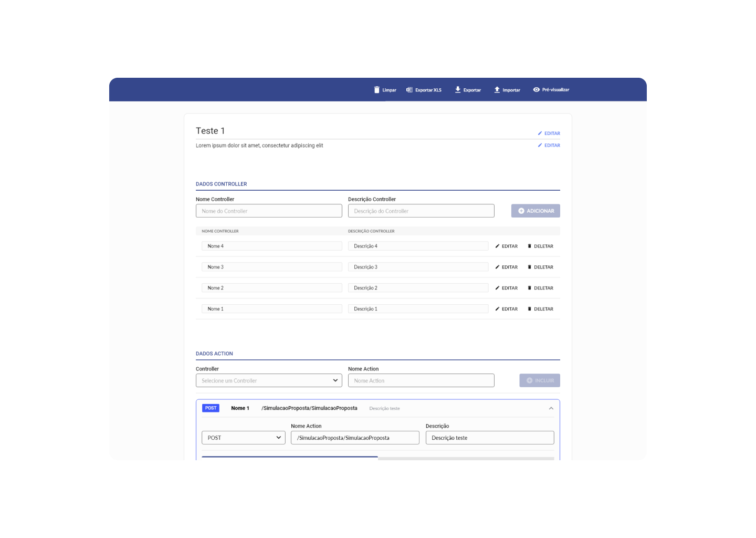Screen dimensions: 756x538
Task: Click the Exportar XLS spreadsheet icon
Action: [409, 90]
